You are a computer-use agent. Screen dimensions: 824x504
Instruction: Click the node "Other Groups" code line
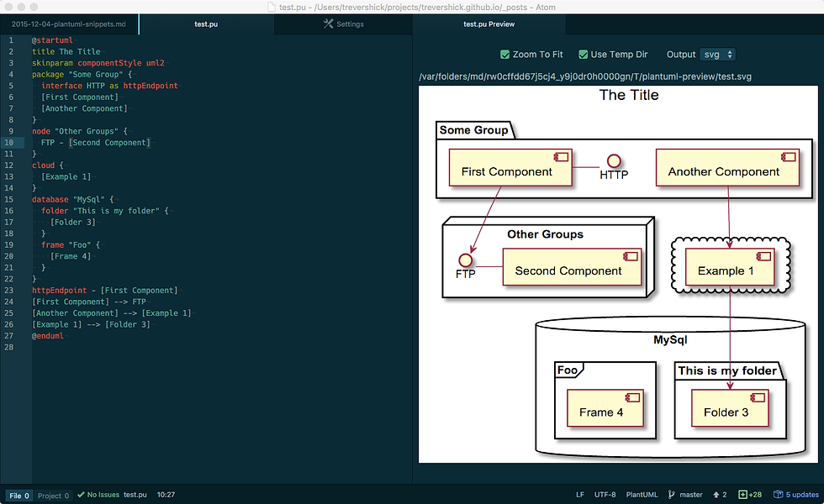point(79,131)
